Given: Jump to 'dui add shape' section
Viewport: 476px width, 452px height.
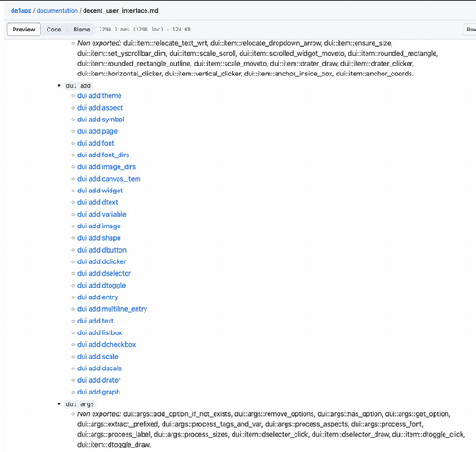Looking at the screenshot, I should pos(99,238).
